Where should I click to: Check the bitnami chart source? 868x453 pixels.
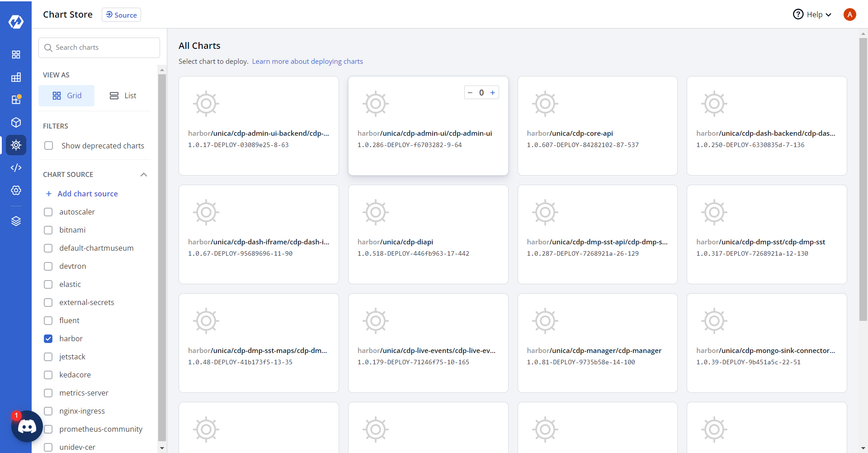(x=48, y=230)
